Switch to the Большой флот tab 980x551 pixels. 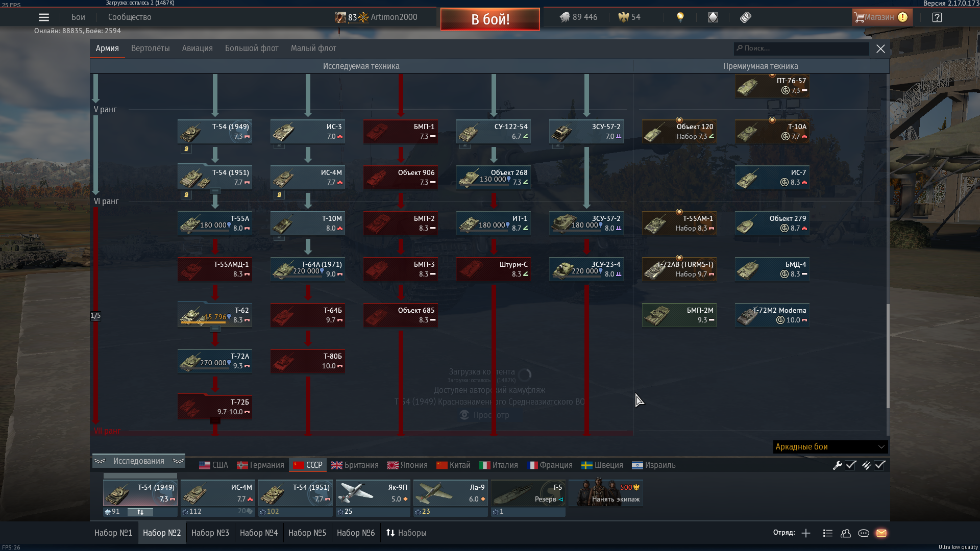click(x=252, y=48)
